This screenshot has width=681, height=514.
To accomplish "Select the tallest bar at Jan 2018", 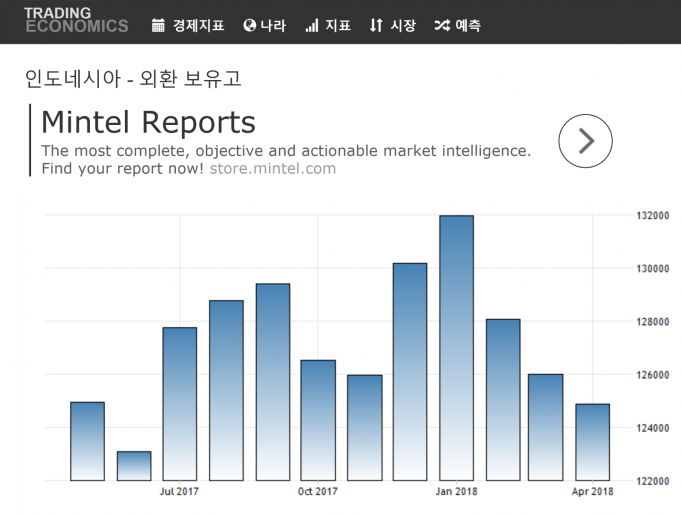I will pos(456,348).
